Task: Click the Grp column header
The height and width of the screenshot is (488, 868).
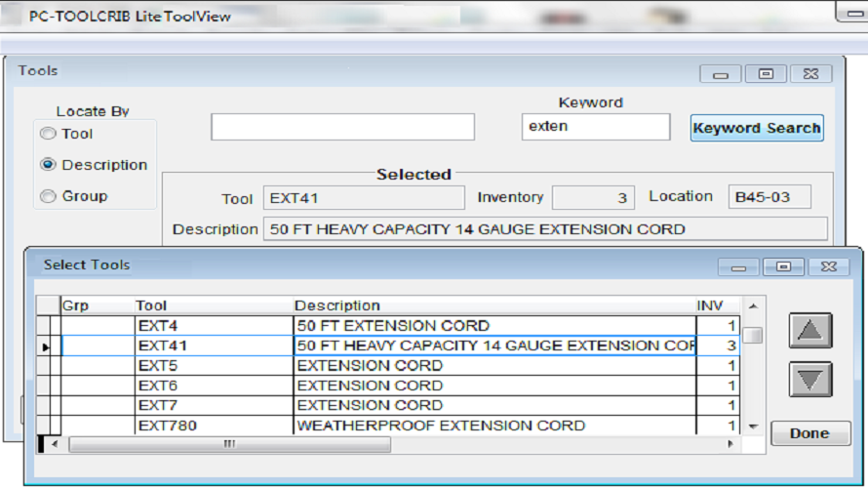Action: (x=97, y=305)
